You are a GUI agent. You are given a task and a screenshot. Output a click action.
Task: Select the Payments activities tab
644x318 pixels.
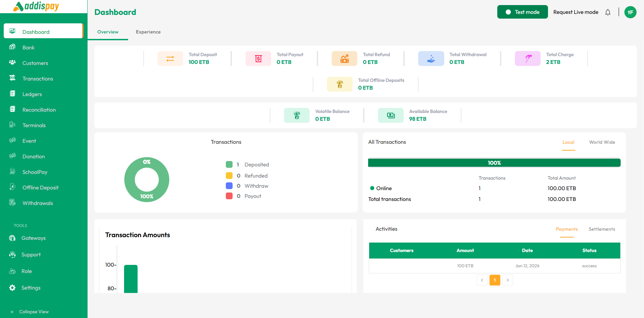(567, 229)
